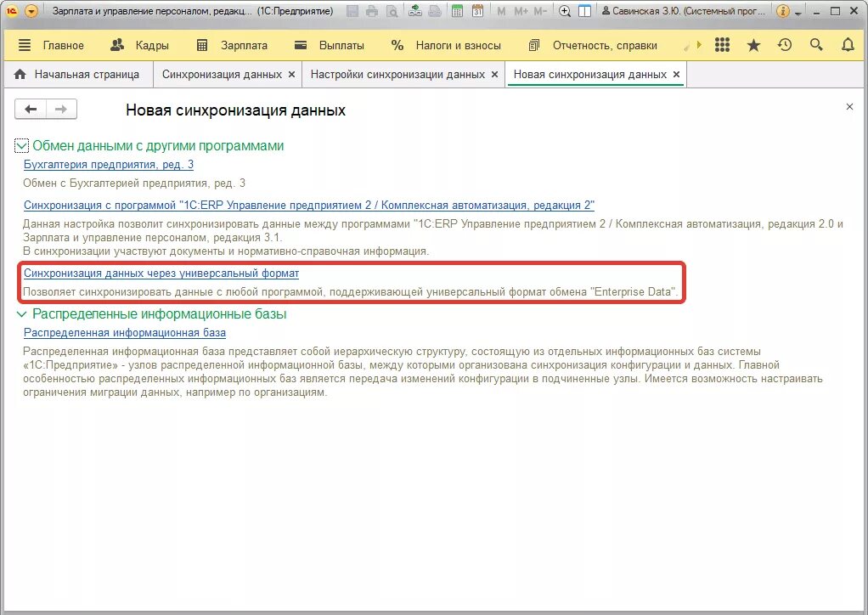Click the Print icon in title bar

click(372, 11)
